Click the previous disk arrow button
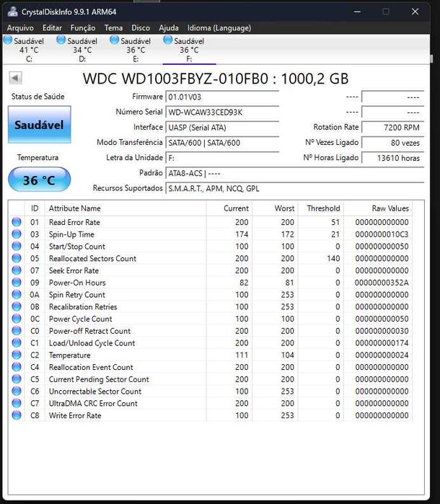 tap(15, 78)
